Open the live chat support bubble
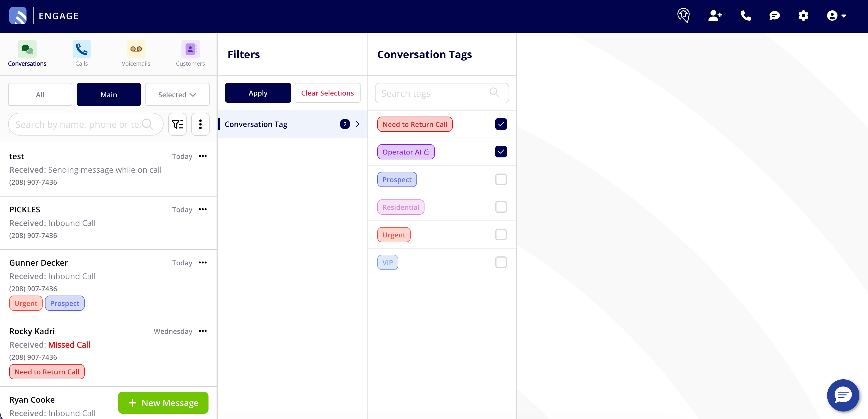 843,395
